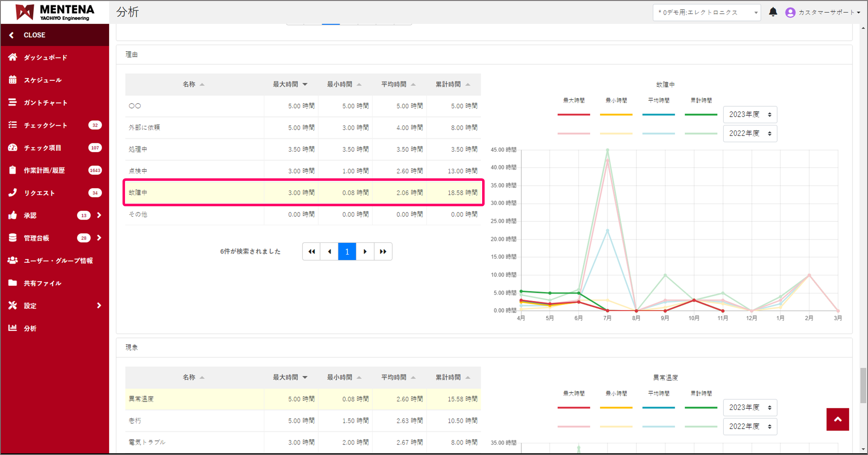
Task: Collapse sidebar with CLOSE item
Action: (34, 35)
